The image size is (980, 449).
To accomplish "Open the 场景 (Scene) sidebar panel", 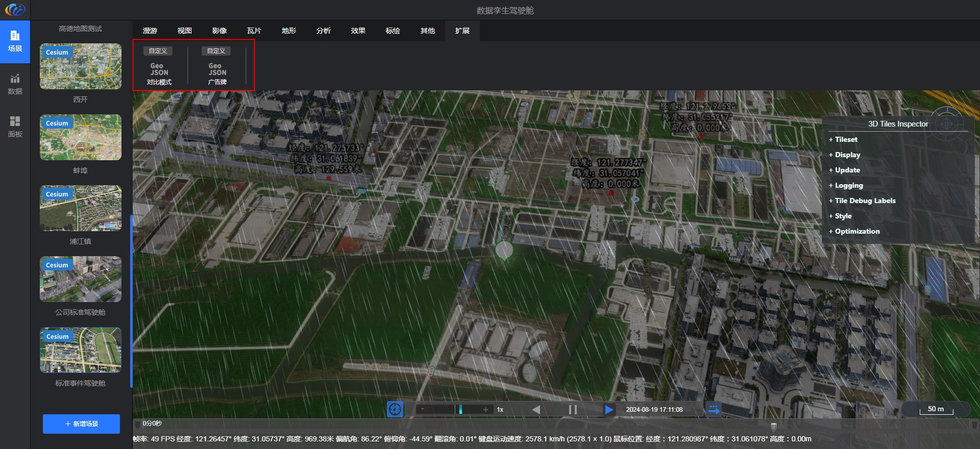I will pyautogui.click(x=15, y=41).
